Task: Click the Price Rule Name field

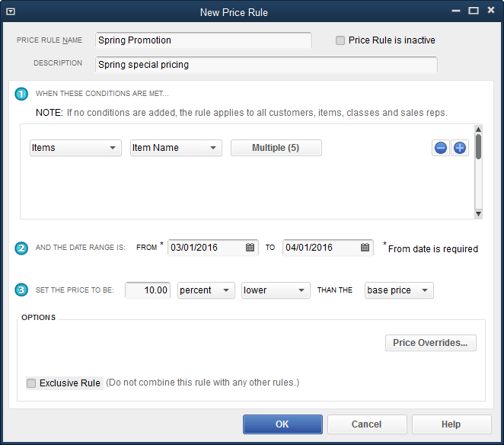Action: coord(203,40)
